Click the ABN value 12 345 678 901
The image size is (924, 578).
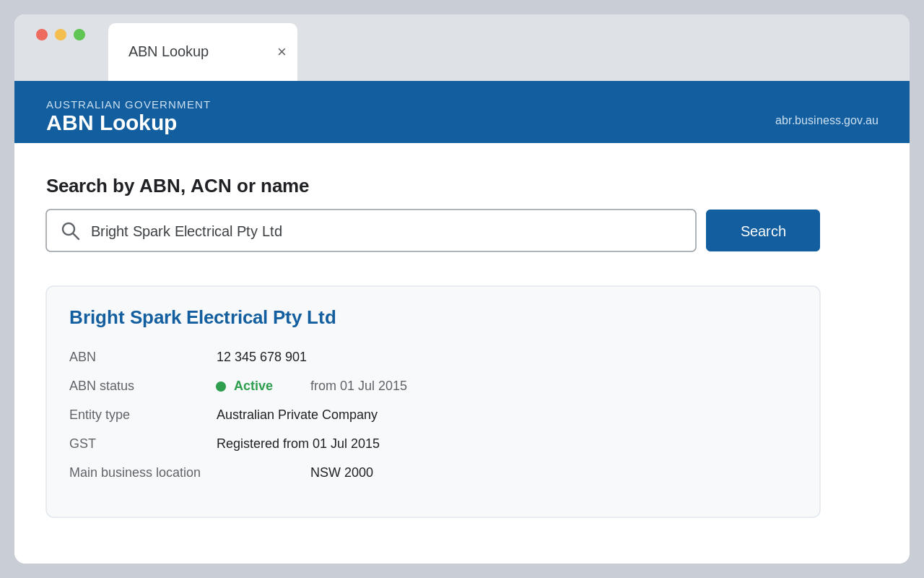click(261, 357)
